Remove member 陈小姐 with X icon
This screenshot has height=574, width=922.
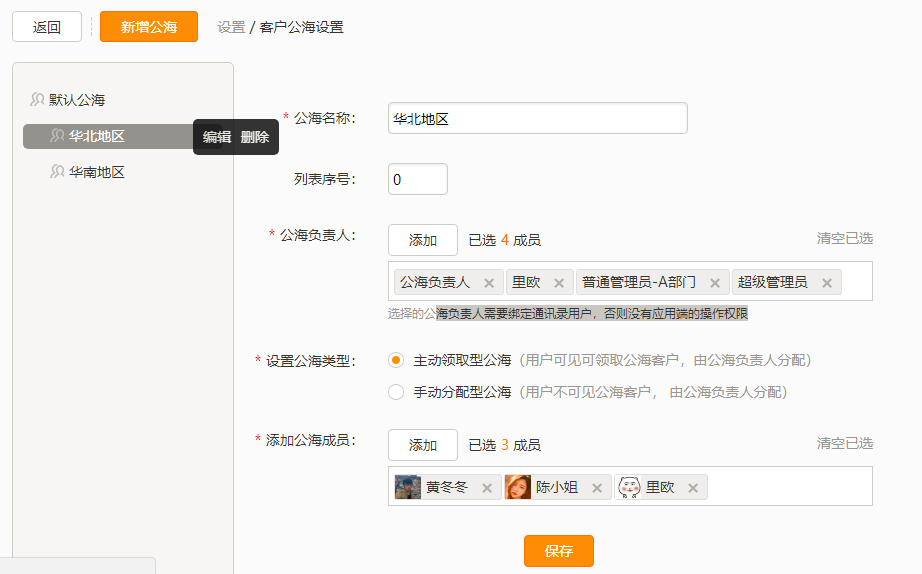point(597,488)
